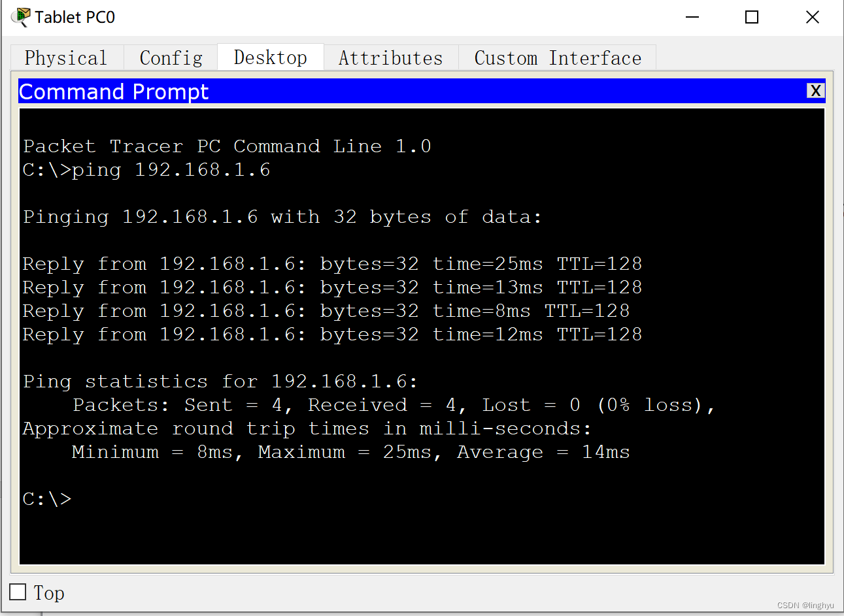This screenshot has width=844, height=616.
Task: Click the Packet Tracer app icon in title bar
Action: click(x=20, y=17)
